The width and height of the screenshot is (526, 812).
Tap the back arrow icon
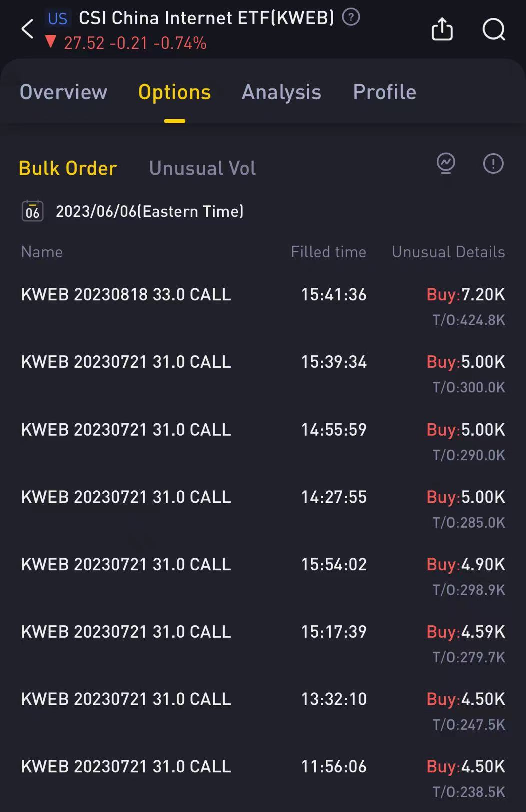(27, 29)
